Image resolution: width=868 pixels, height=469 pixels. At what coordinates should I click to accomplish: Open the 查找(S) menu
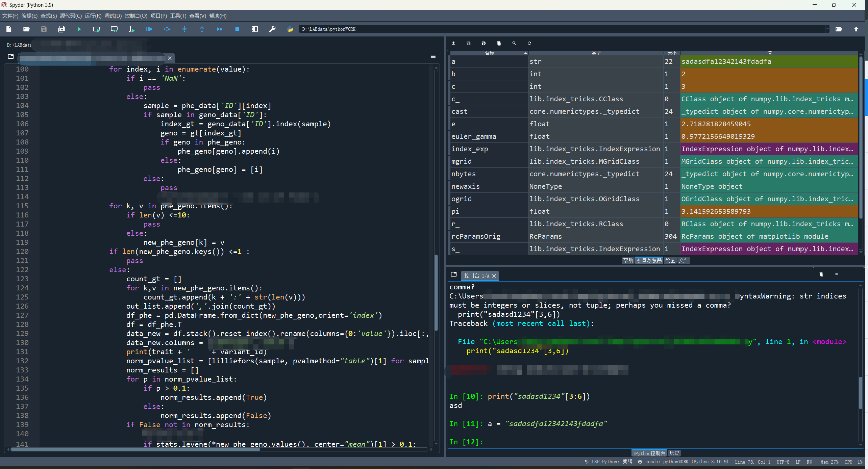pyautogui.click(x=49, y=16)
